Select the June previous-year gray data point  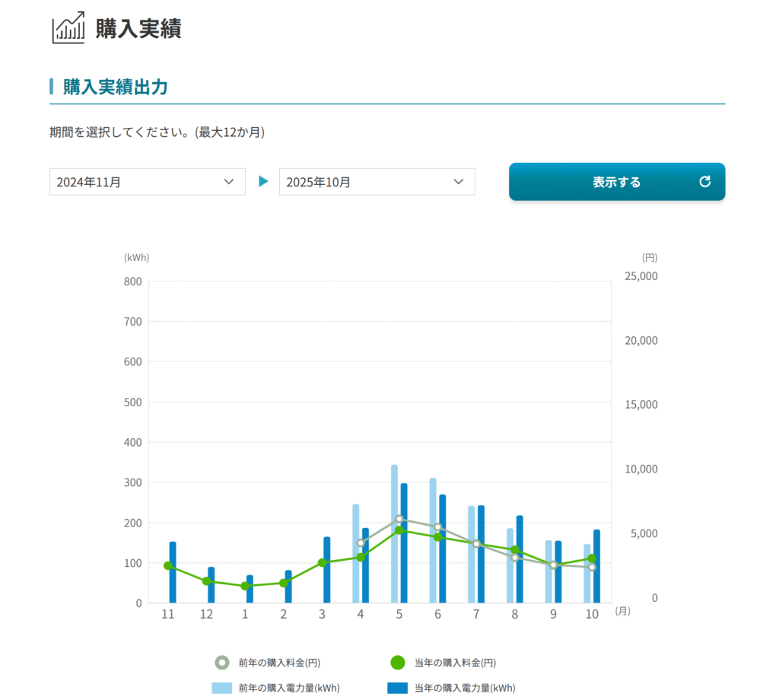(x=437, y=527)
